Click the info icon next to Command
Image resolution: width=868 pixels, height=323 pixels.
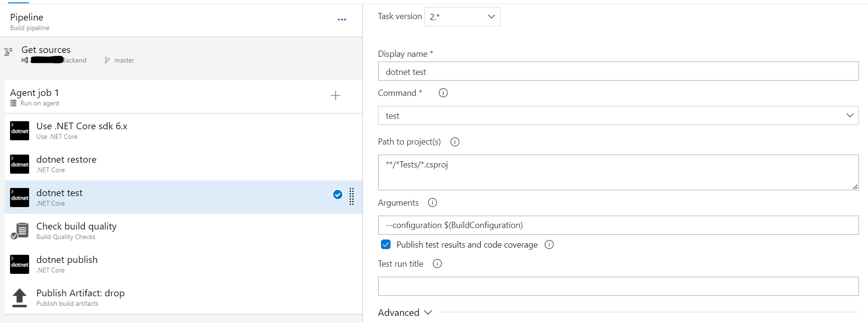[x=443, y=93]
